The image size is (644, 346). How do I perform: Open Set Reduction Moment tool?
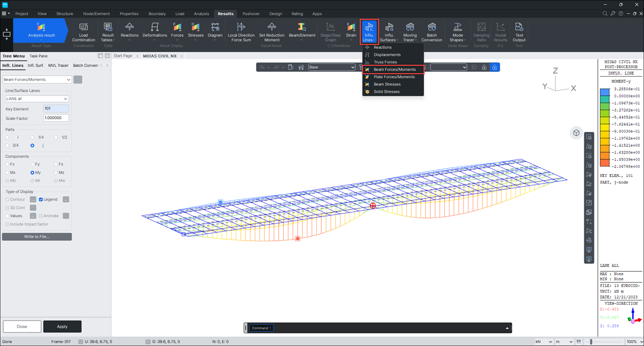click(x=272, y=32)
